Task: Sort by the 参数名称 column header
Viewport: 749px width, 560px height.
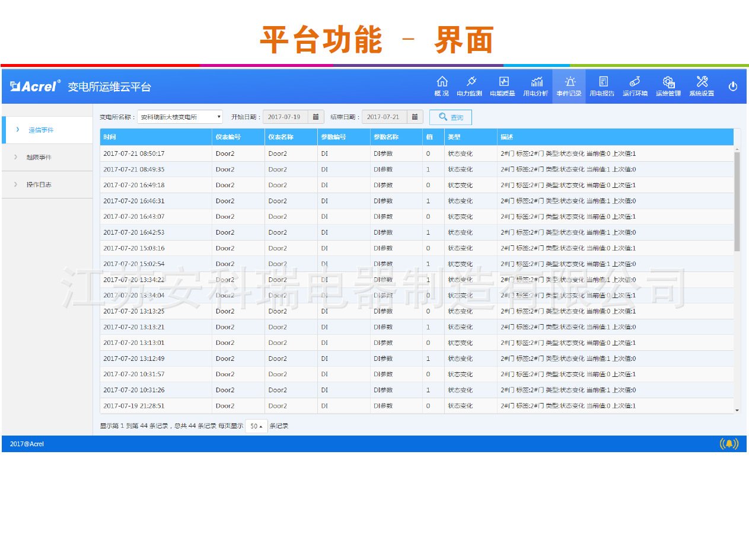Action: pos(396,137)
